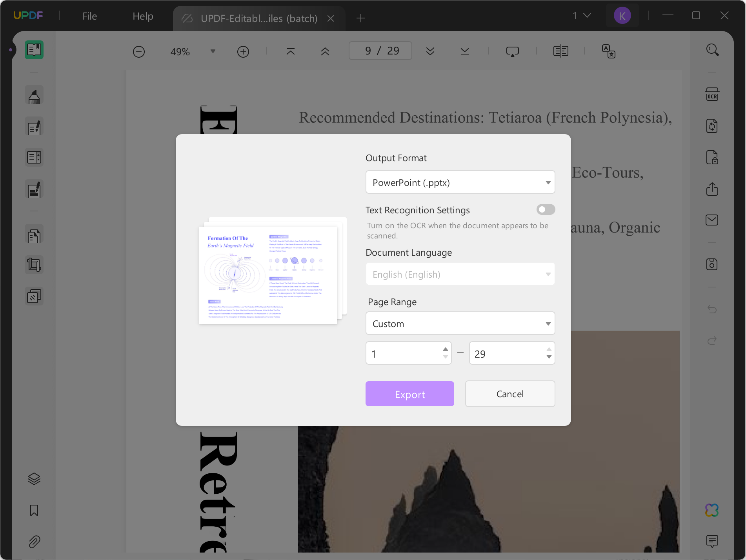
Task: Click the Export button
Action: [x=409, y=394]
